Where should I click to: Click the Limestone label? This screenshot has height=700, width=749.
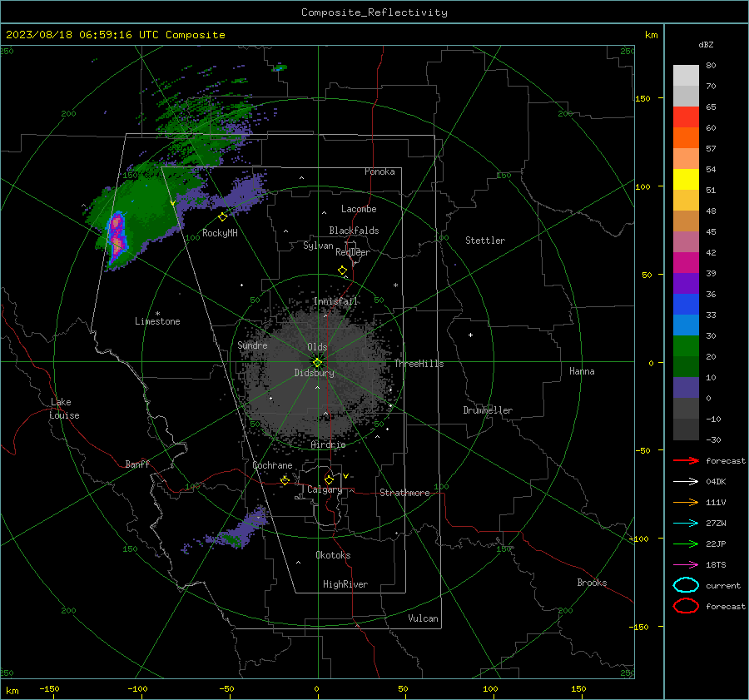click(x=157, y=321)
